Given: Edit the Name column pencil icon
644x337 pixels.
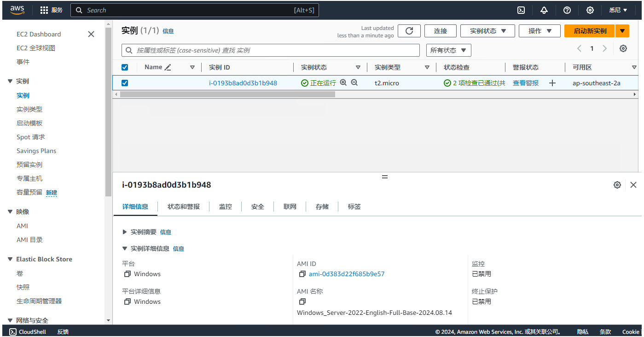Looking at the screenshot, I should [x=168, y=67].
